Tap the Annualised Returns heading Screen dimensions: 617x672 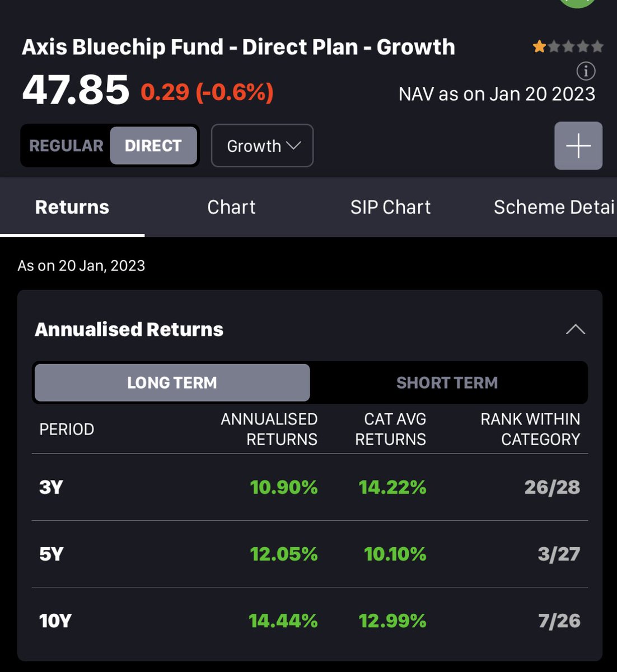click(x=129, y=329)
